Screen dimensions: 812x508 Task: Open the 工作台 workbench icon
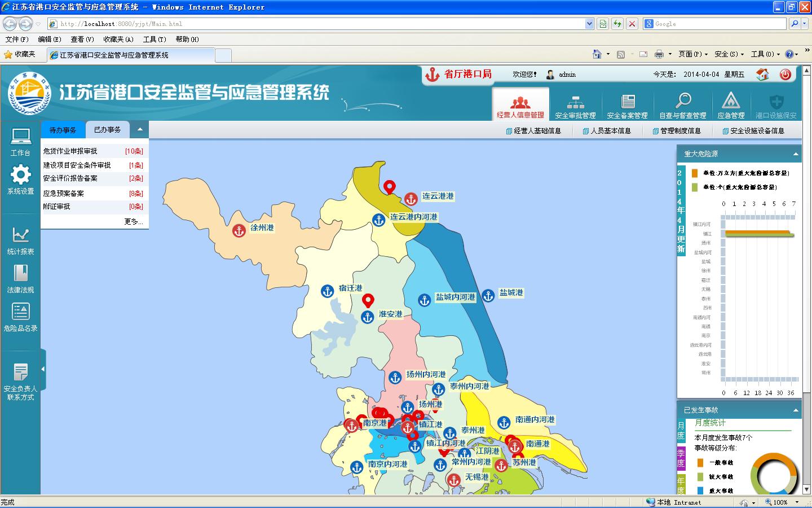[21, 137]
